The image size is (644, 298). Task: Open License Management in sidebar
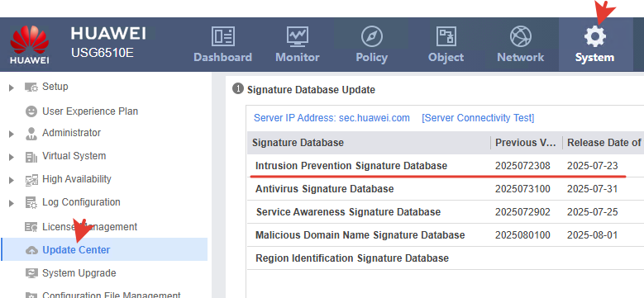click(89, 227)
